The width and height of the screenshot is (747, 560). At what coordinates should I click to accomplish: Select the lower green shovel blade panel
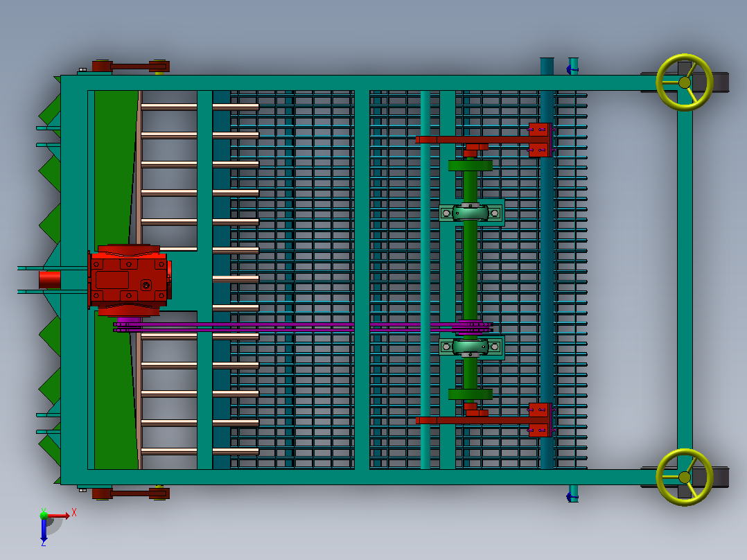click(x=115, y=392)
